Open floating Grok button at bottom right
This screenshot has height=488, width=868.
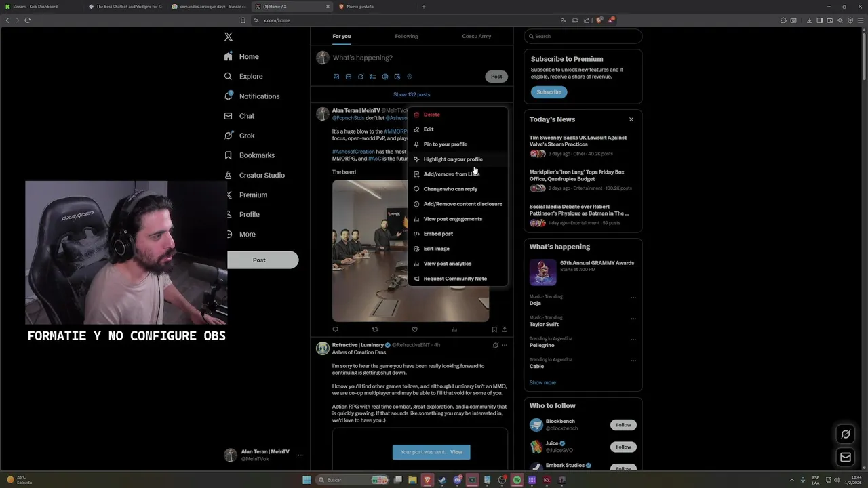846,434
